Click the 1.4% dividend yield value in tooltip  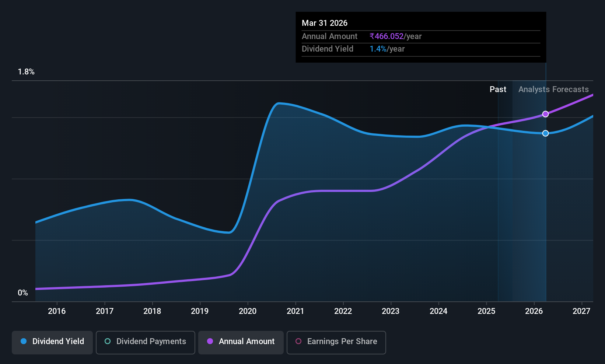point(378,49)
